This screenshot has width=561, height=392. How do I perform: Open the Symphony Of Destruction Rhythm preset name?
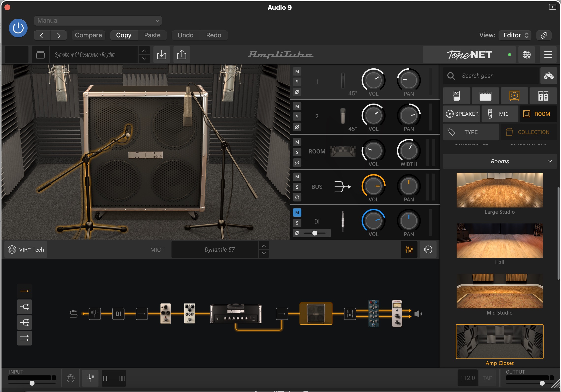point(93,55)
